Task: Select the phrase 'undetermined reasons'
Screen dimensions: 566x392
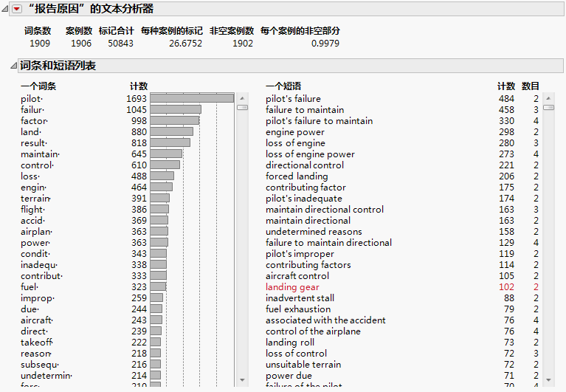Action: coord(314,232)
